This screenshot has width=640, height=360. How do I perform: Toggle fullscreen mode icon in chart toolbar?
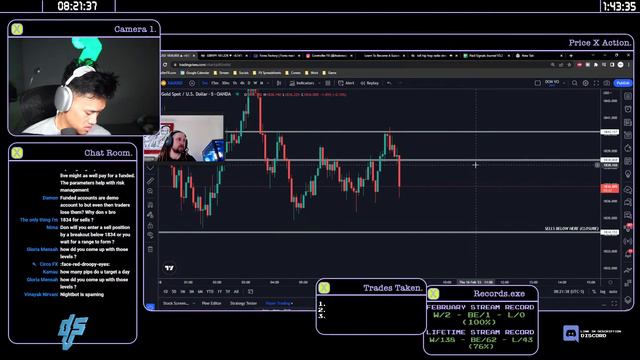tap(596, 83)
